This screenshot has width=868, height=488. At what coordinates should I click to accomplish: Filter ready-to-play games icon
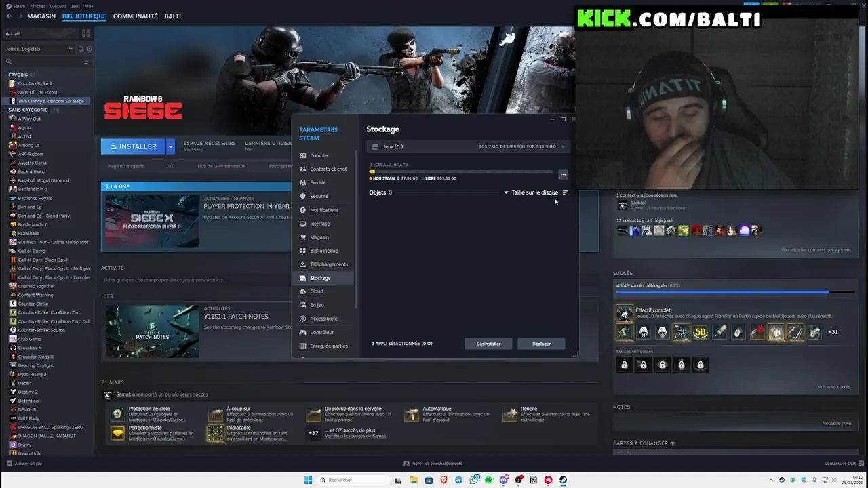pos(89,49)
